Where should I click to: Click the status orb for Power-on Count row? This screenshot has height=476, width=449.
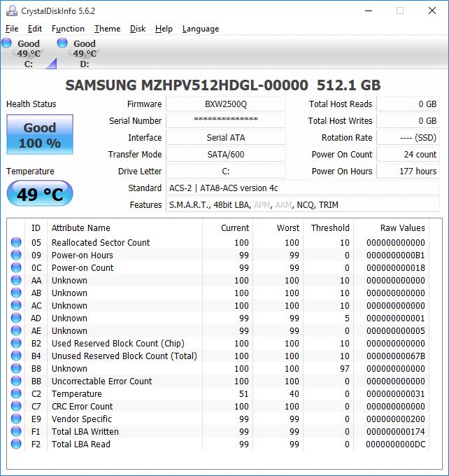(16, 267)
